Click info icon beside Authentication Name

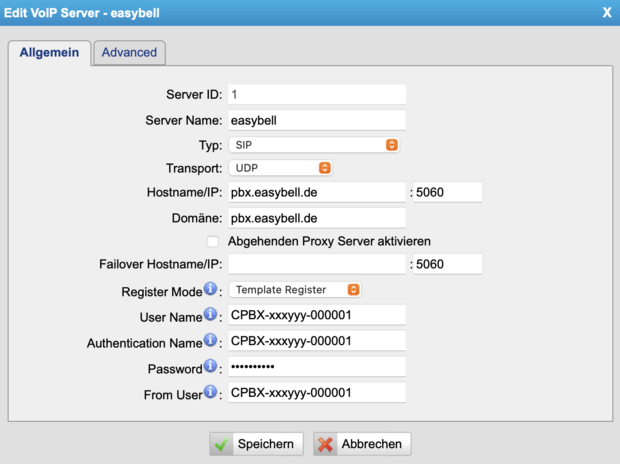click(211, 341)
